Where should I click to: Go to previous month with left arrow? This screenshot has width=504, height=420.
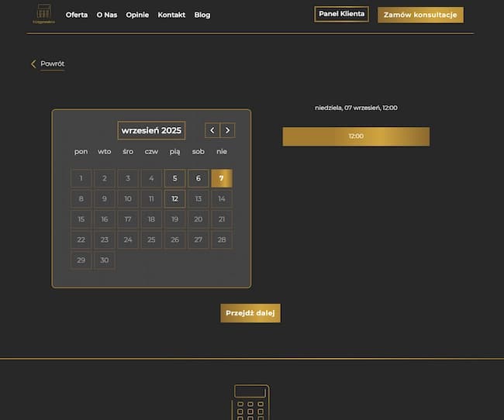coord(212,130)
